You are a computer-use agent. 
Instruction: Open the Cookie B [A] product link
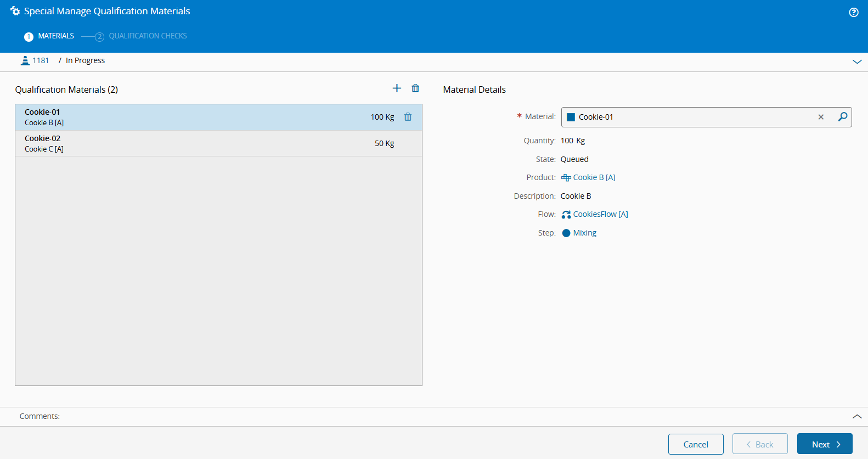(594, 177)
